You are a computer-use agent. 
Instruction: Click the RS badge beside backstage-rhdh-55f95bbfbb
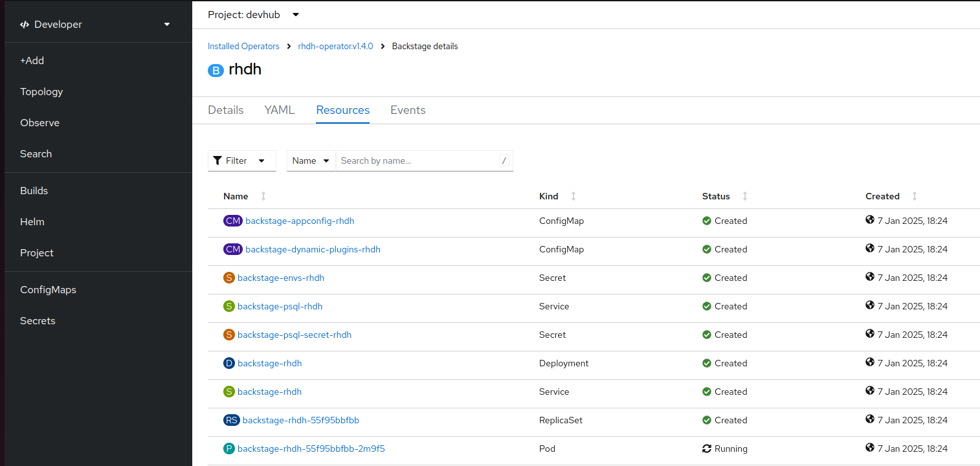click(x=232, y=420)
